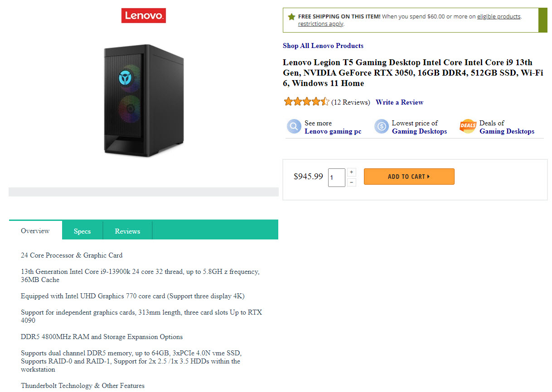Increase quantity with the plus stepper
The width and height of the screenshot is (552, 392).
coord(352,172)
